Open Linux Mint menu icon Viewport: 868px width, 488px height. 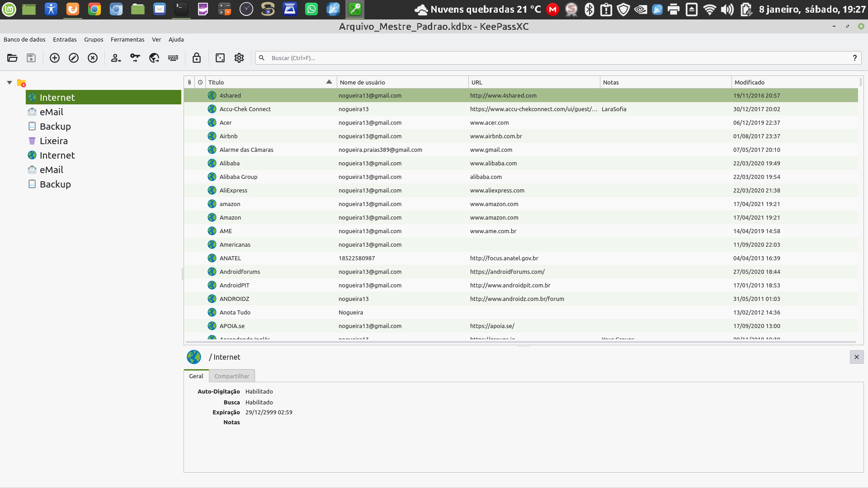pos(9,9)
